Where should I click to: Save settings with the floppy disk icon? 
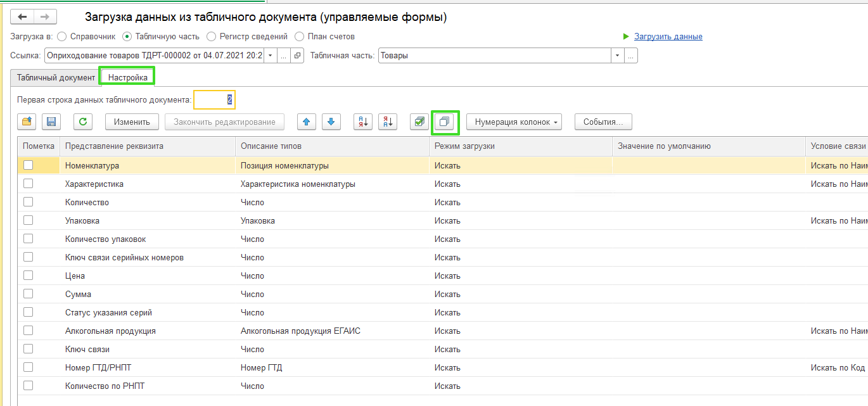51,122
